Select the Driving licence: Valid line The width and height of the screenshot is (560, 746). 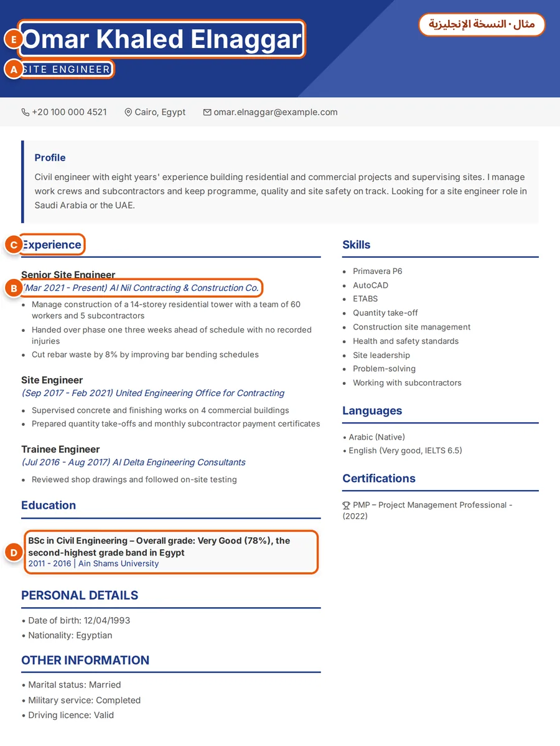click(67, 715)
